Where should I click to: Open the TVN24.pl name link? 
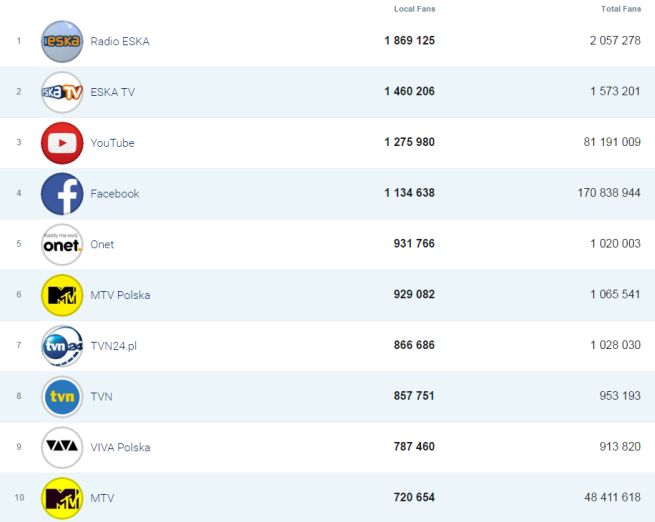(x=113, y=346)
